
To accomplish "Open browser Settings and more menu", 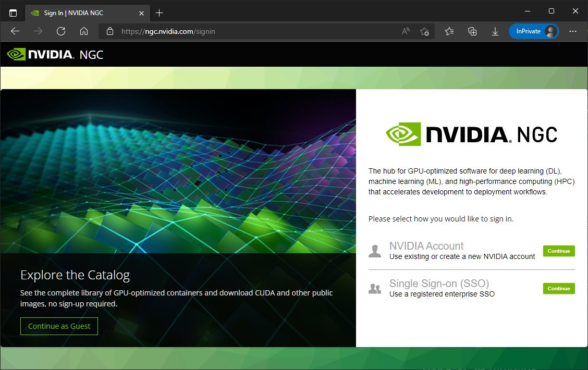I will pos(573,31).
